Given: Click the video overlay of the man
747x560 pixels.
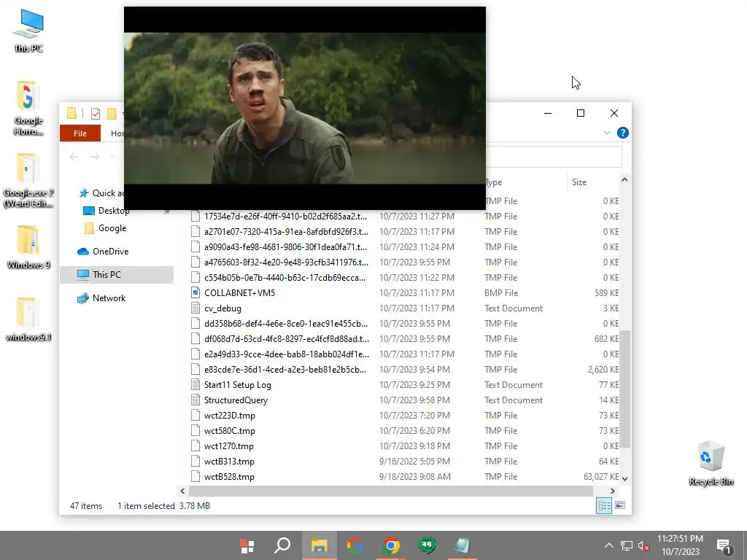Looking at the screenshot, I should click(305, 108).
